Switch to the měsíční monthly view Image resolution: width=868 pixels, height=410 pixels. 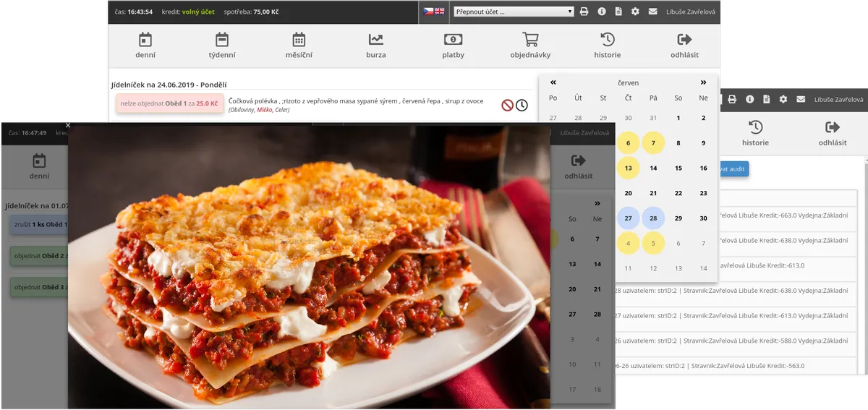pyautogui.click(x=299, y=45)
